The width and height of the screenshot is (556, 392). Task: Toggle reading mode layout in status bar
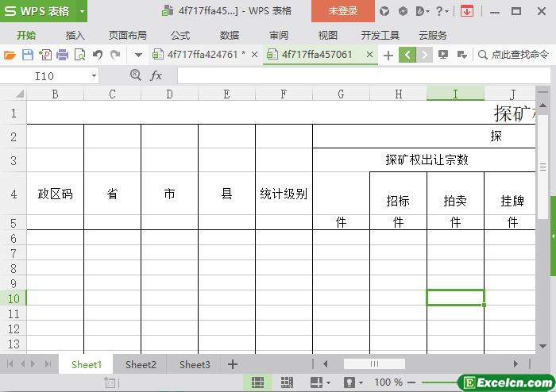pos(317,382)
